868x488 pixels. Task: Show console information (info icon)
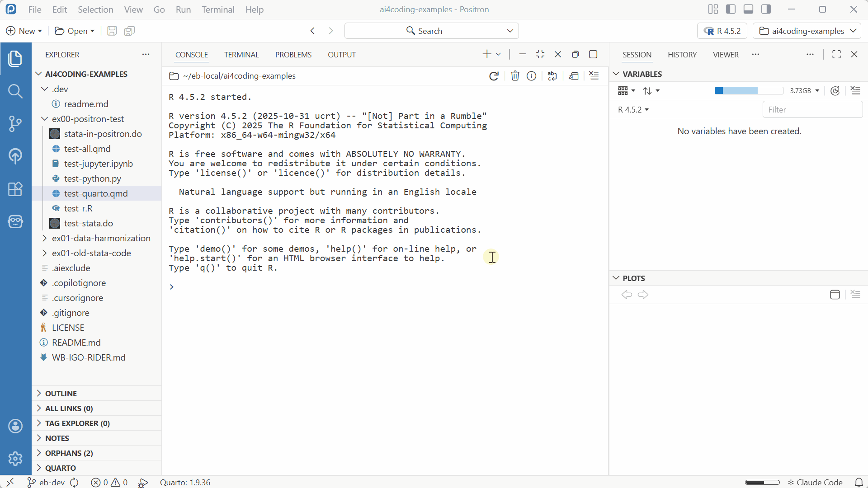532,76
